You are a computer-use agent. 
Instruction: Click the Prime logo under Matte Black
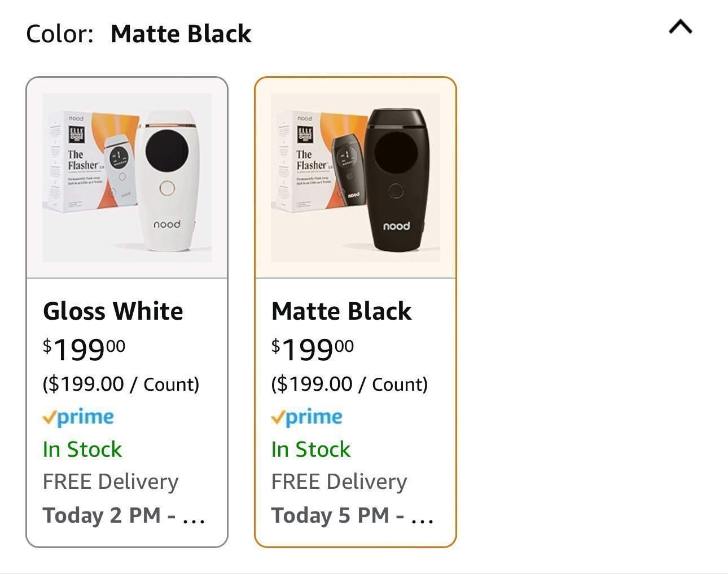(307, 417)
